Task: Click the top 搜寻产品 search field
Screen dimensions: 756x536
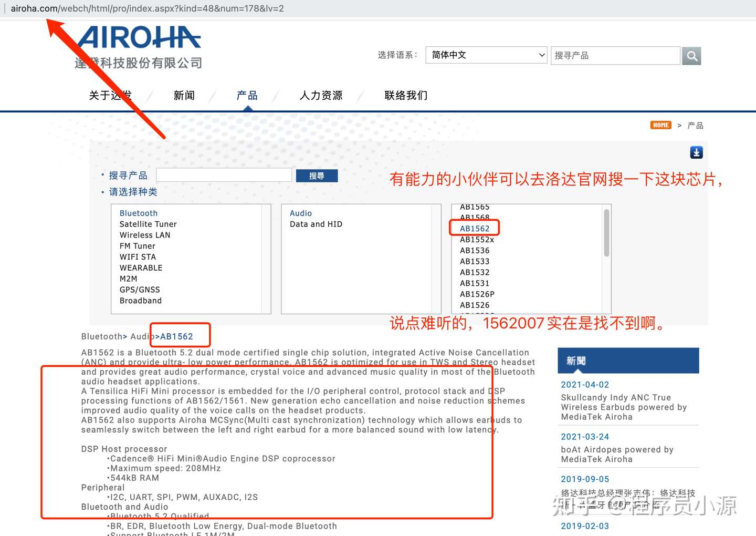Action: coord(615,56)
